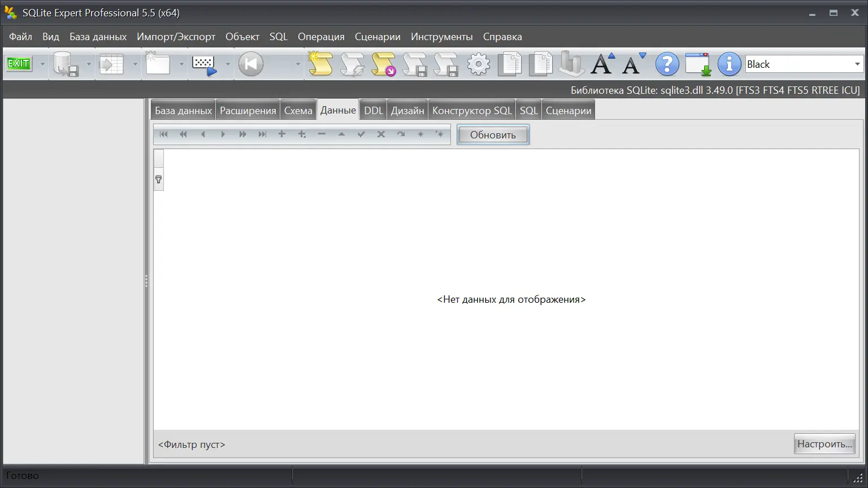Click the green EXIT toolbar icon
Image resolution: width=868 pixels, height=488 pixels.
click(18, 64)
